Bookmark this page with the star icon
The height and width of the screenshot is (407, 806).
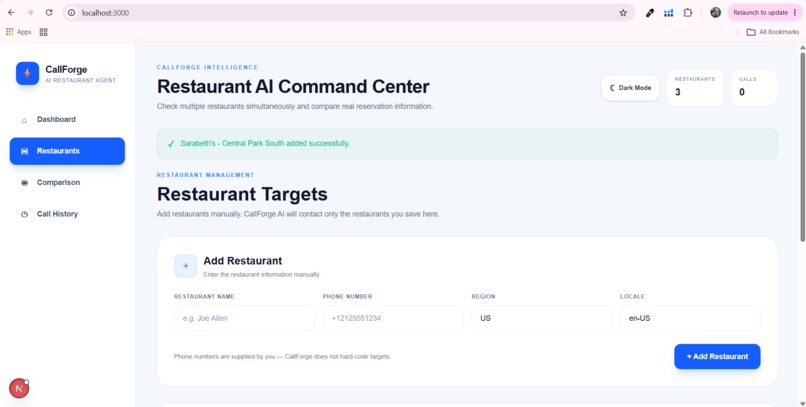tap(623, 13)
